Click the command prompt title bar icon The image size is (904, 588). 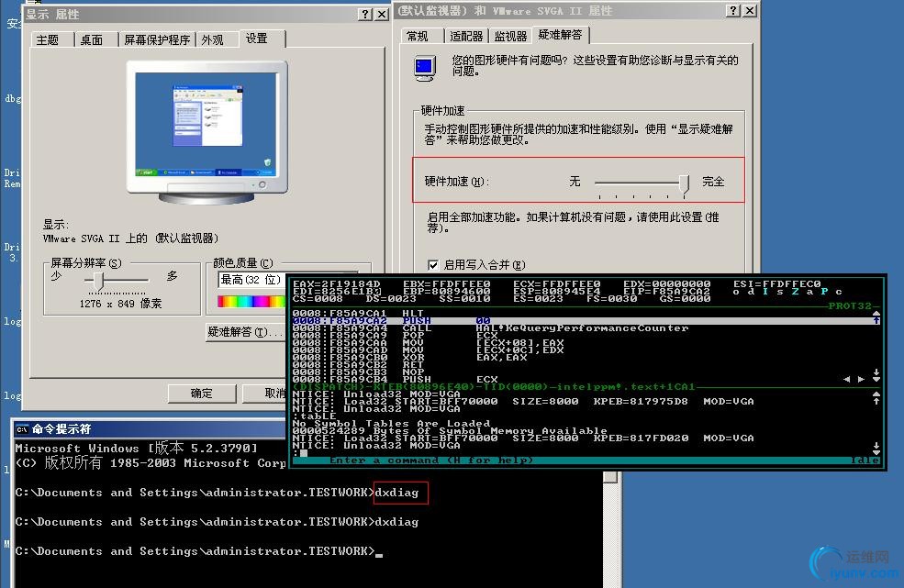22,429
